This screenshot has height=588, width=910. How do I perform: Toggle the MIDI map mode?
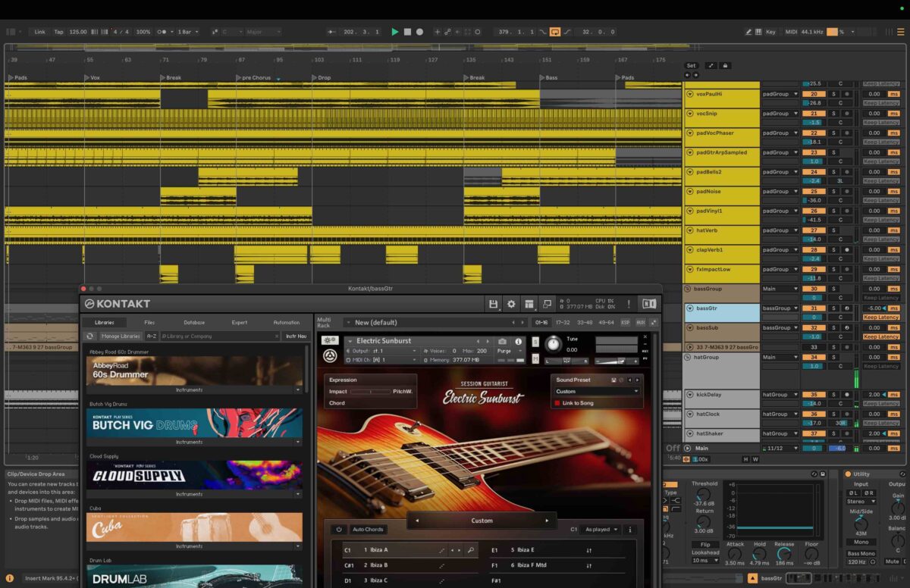pos(791,32)
